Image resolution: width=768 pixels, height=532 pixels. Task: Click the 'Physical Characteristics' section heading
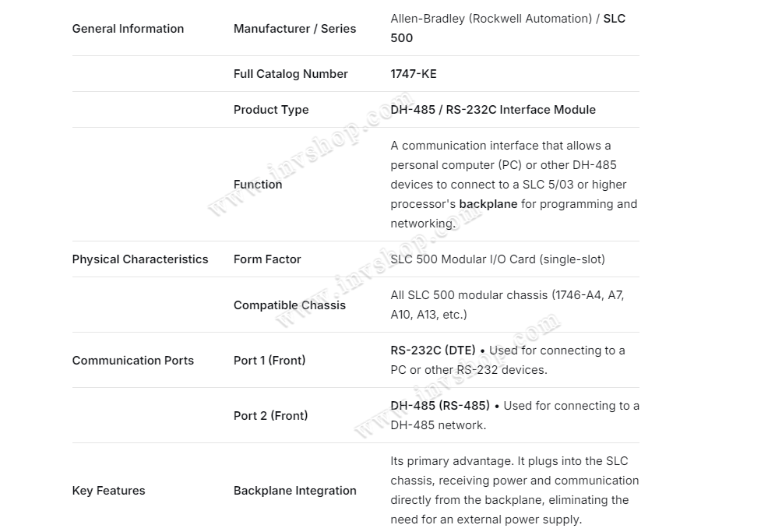click(140, 259)
